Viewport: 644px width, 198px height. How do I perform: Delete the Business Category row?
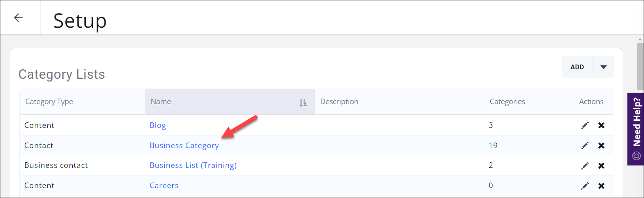pyautogui.click(x=601, y=146)
